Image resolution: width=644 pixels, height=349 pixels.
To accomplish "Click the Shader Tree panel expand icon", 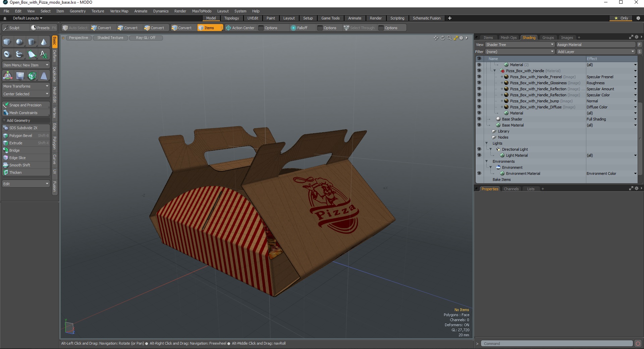I will click(631, 37).
